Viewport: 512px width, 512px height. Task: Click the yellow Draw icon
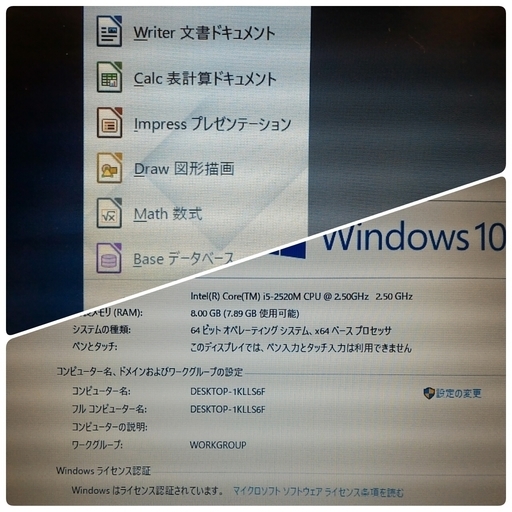tap(109, 168)
